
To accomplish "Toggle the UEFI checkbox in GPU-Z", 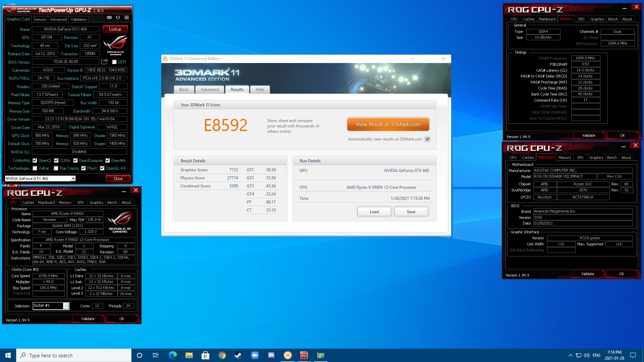I will click(x=114, y=62).
